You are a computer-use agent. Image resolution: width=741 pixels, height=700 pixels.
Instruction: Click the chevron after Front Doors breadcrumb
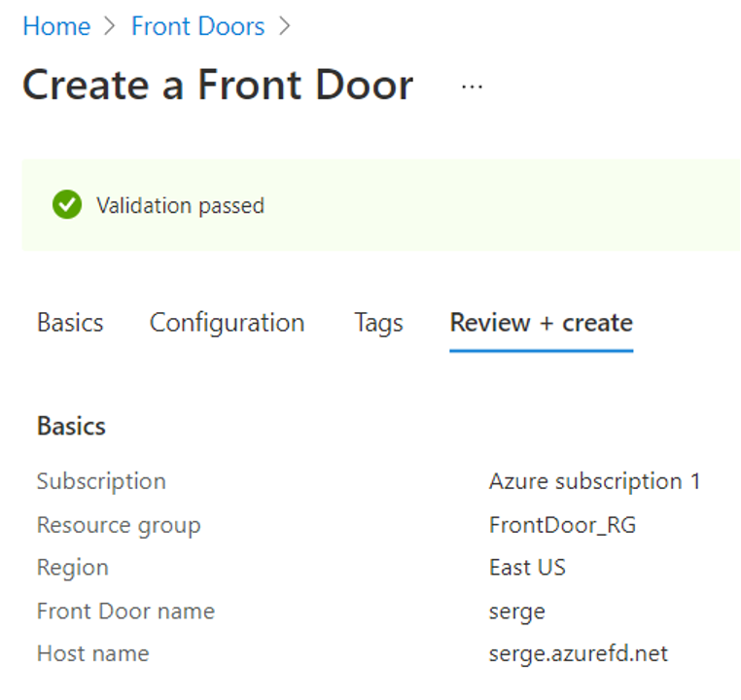tap(284, 26)
